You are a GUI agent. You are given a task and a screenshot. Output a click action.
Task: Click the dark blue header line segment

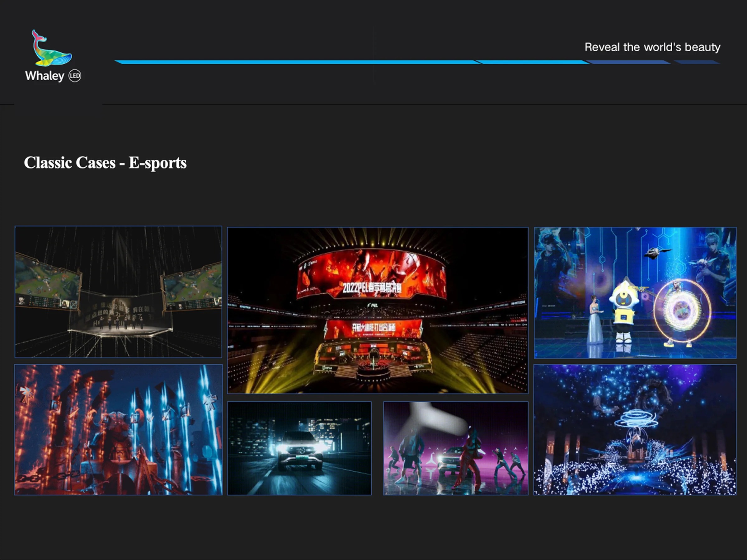point(628,62)
